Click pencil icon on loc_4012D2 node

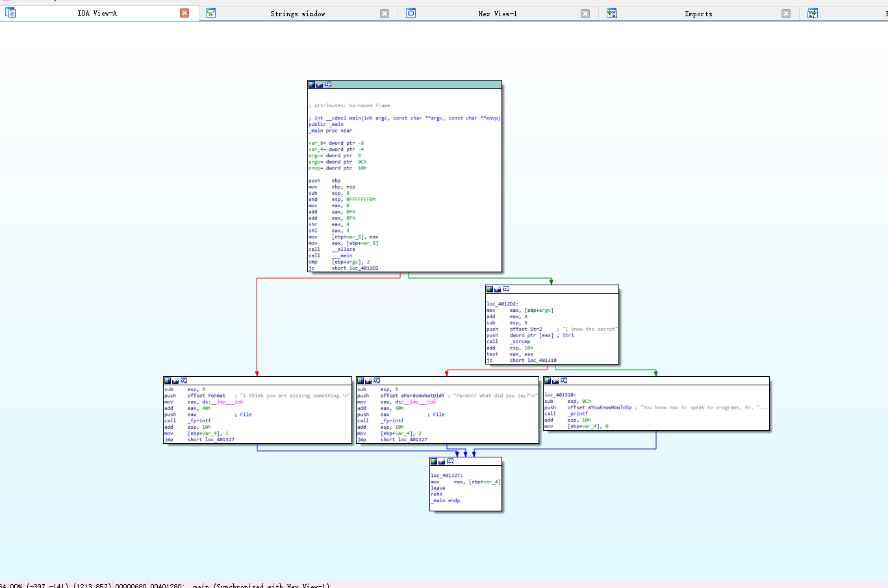click(498, 289)
